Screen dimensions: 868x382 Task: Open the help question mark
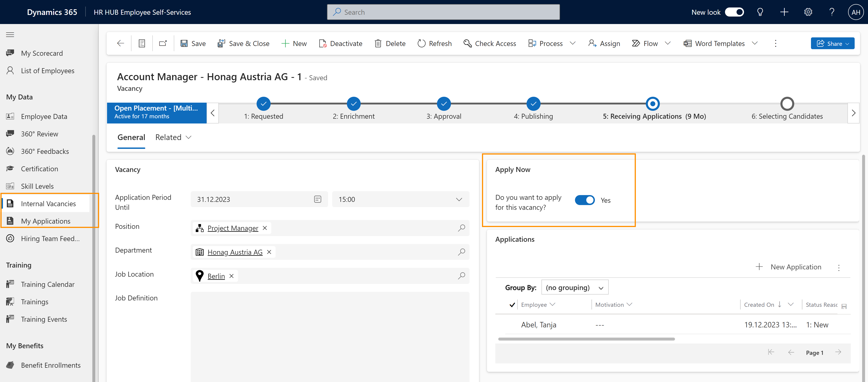tap(832, 12)
